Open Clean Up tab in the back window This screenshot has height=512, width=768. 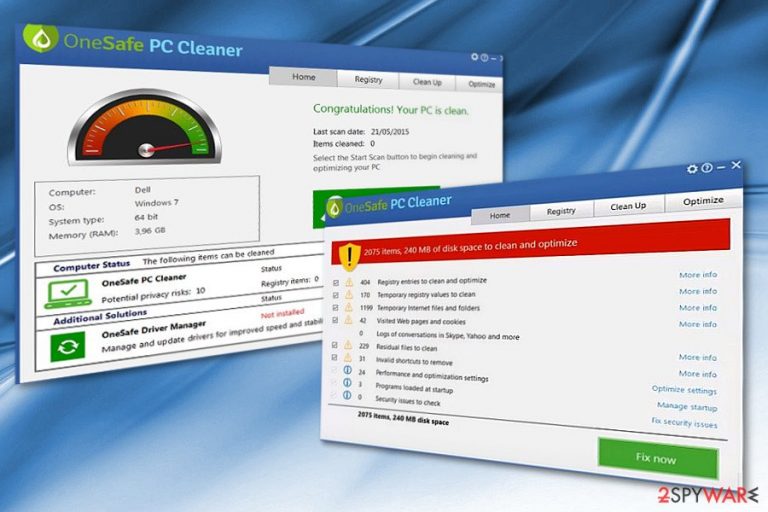[x=427, y=82]
